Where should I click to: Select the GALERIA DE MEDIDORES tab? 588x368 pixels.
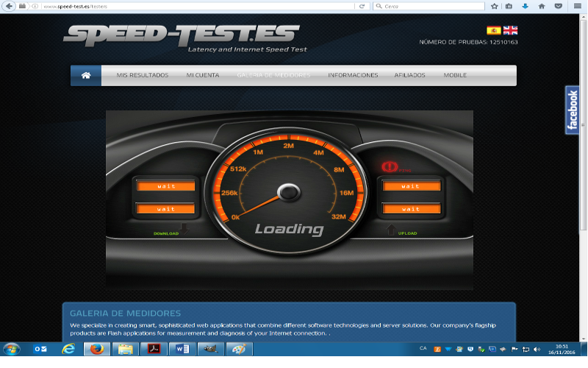point(273,75)
